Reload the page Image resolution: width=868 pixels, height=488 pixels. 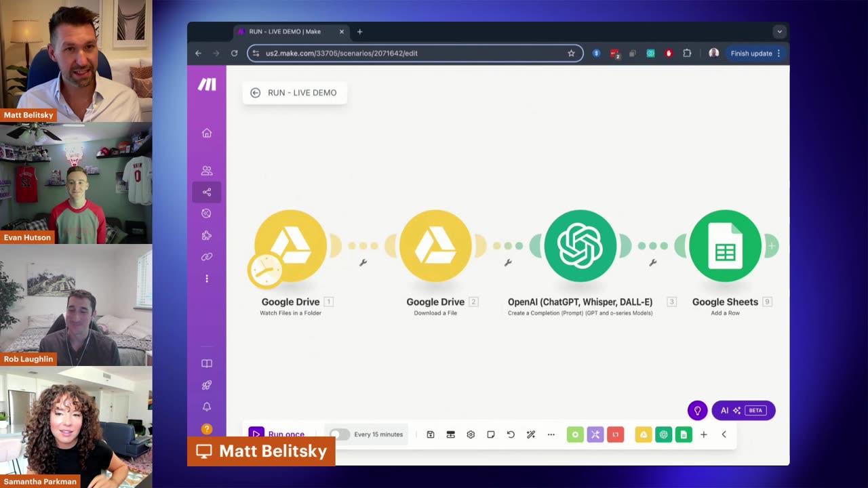(235, 54)
